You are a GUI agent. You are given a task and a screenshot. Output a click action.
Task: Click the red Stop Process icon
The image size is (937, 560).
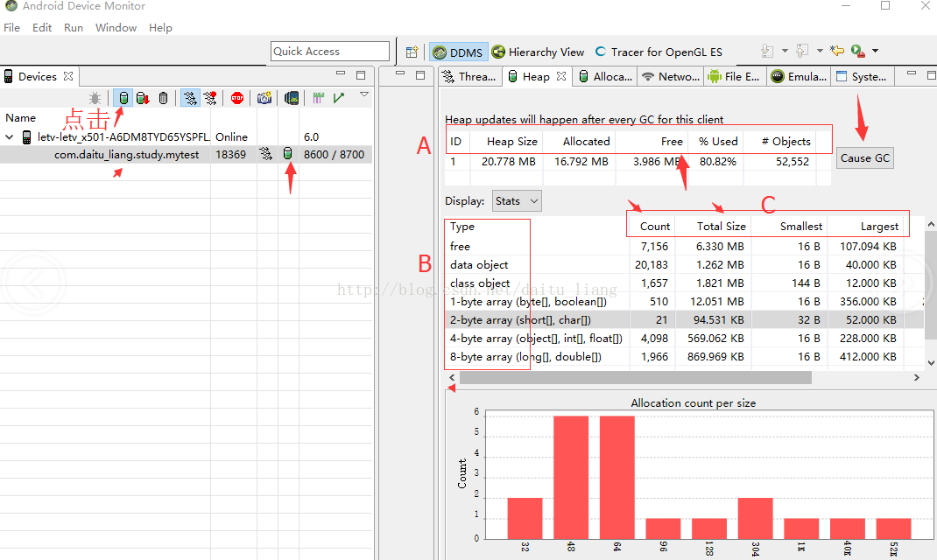237,98
